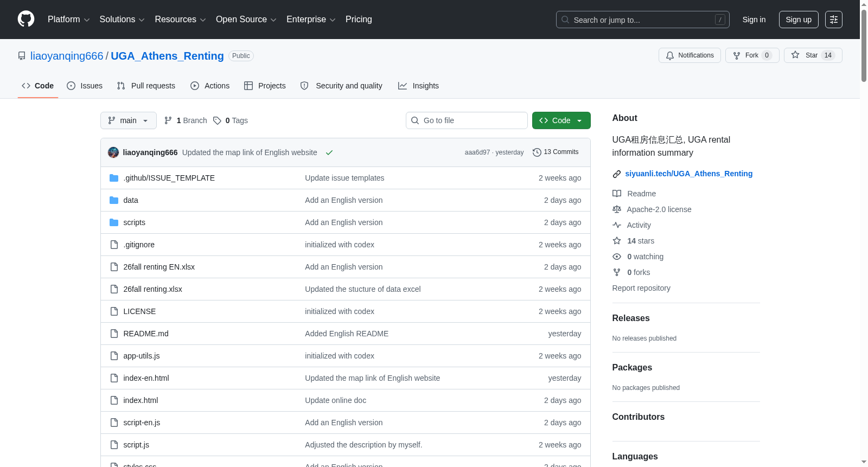
Task: Open the 26fall renting.xlsx file
Action: click(152, 289)
